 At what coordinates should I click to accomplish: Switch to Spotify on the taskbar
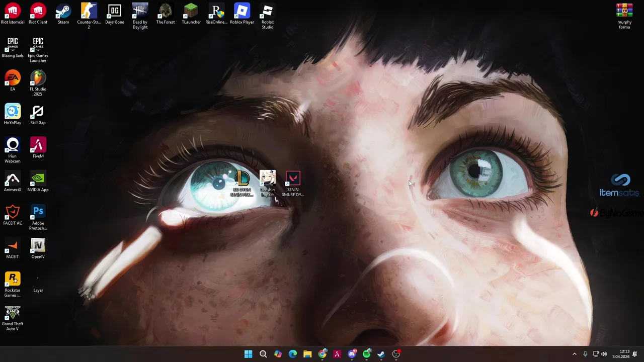pos(367,354)
